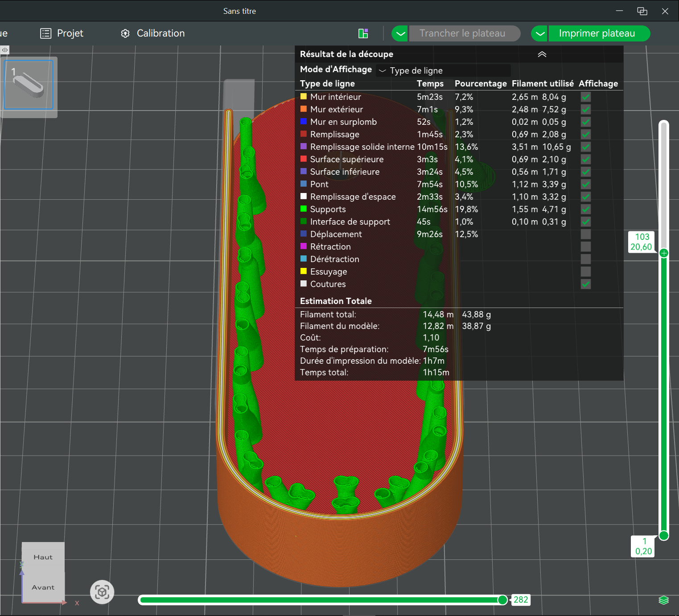The image size is (679, 616).
Task: Open the Projet tab
Action: [x=70, y=33]
